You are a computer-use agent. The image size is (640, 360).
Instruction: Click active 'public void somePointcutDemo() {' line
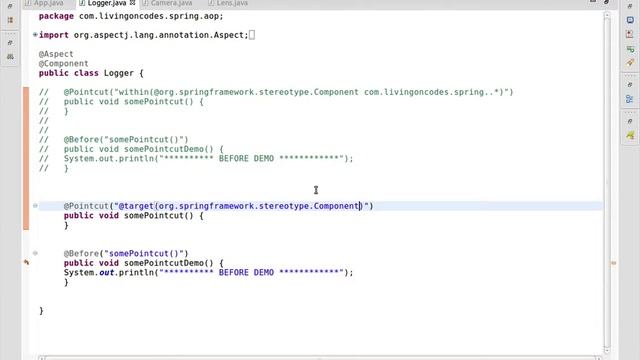pos(144,263)
